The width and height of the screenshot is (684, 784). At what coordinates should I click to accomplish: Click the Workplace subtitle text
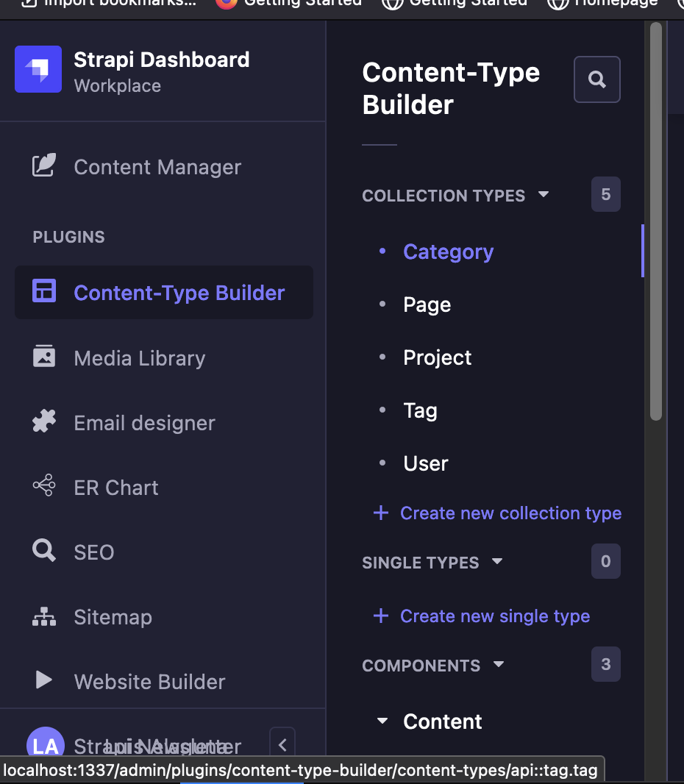[x=118, y=86]
